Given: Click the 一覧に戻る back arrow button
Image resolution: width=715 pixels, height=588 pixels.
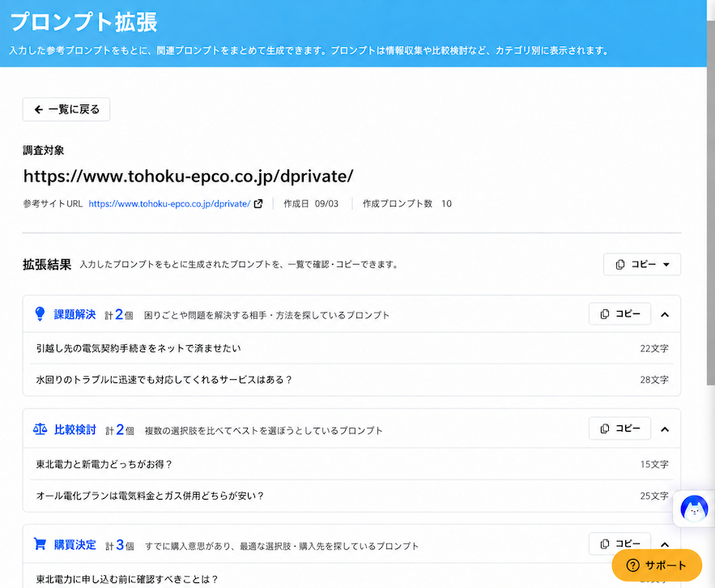Looking at the screenshot, I should [x=66, y=109].
